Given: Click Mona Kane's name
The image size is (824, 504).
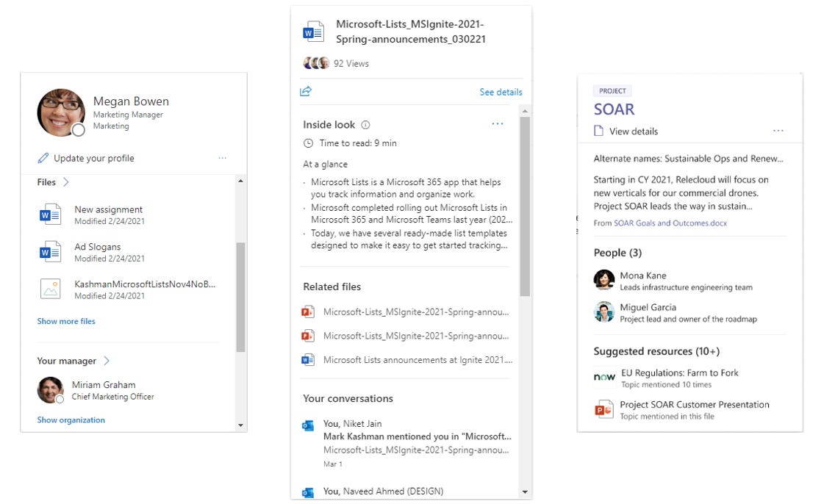Looking at the screenshot, I should click(642, 276).
